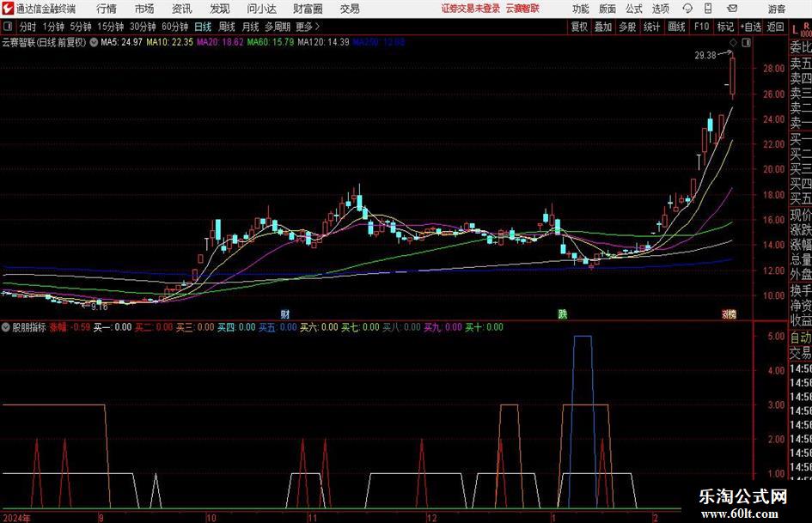
Task: Click the MA120: 14.39 value
Action: coord(323,42)
